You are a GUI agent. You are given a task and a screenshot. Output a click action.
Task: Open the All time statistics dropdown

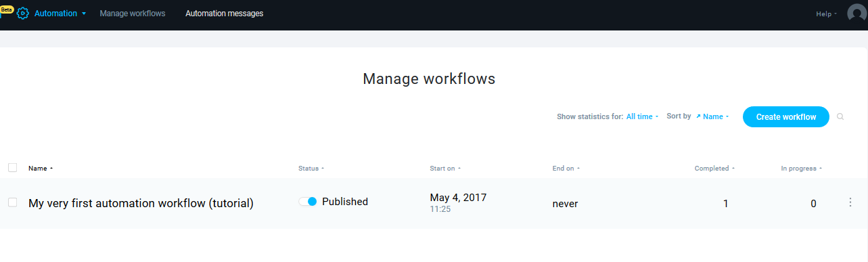coord(642,116)
